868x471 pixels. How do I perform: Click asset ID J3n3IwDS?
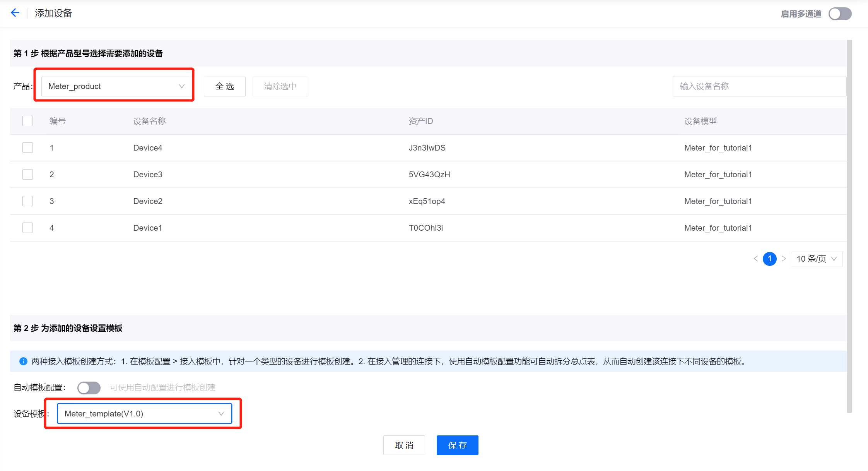pyautogui.click(x=427, y=148)
